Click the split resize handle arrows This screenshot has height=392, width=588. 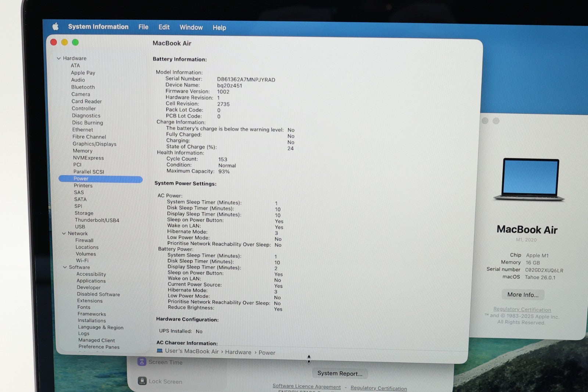coord(309,359)
